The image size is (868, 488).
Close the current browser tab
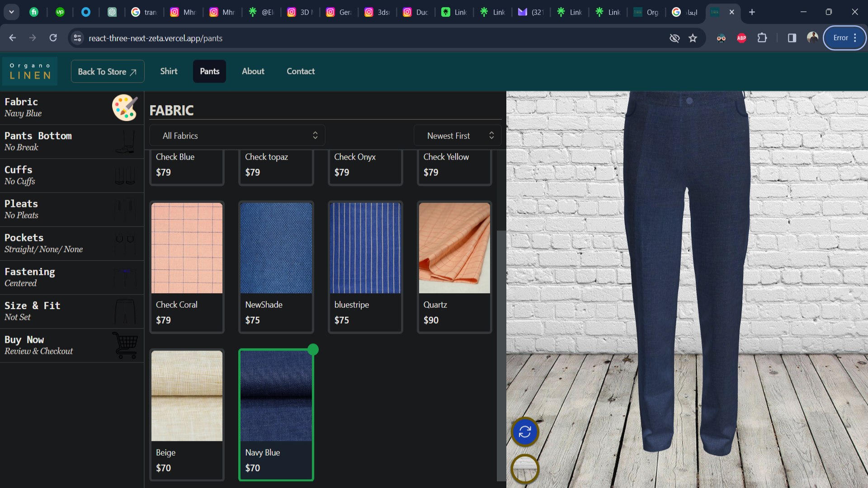pyautogui.click(x=731, y=12)
